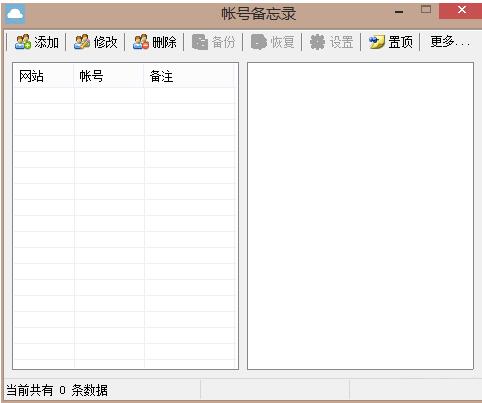Maximize the 帐号备忘录 window
This screenshot has width=482, height=403.
point(426,10)
